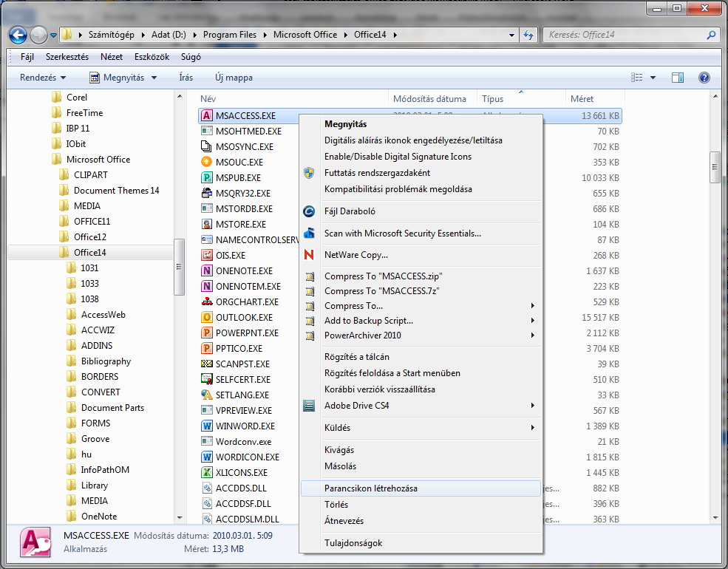Image resolution: width=728 pixels, height=569 pixels.
Task: Click the WINWORD.EXE Word icon
Action: tap(207, 426)
